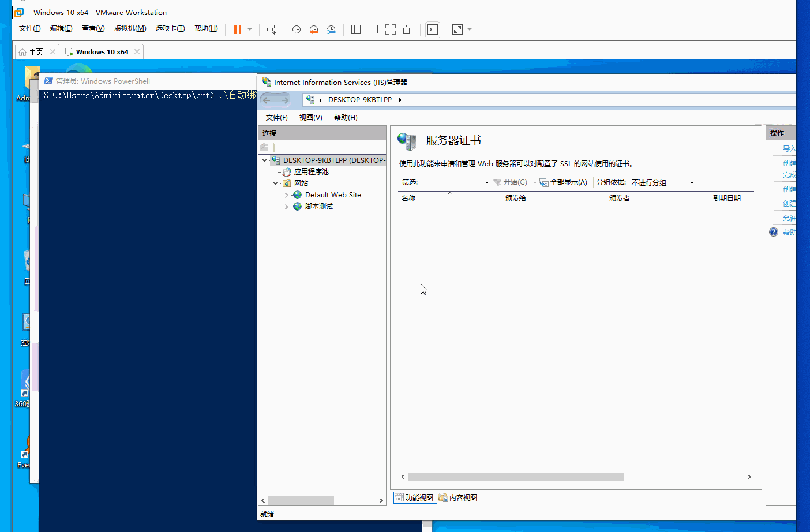The width and height of the screenshot is (810, 532).
Task: Click the 允许 action link
Action: (789, 218)
